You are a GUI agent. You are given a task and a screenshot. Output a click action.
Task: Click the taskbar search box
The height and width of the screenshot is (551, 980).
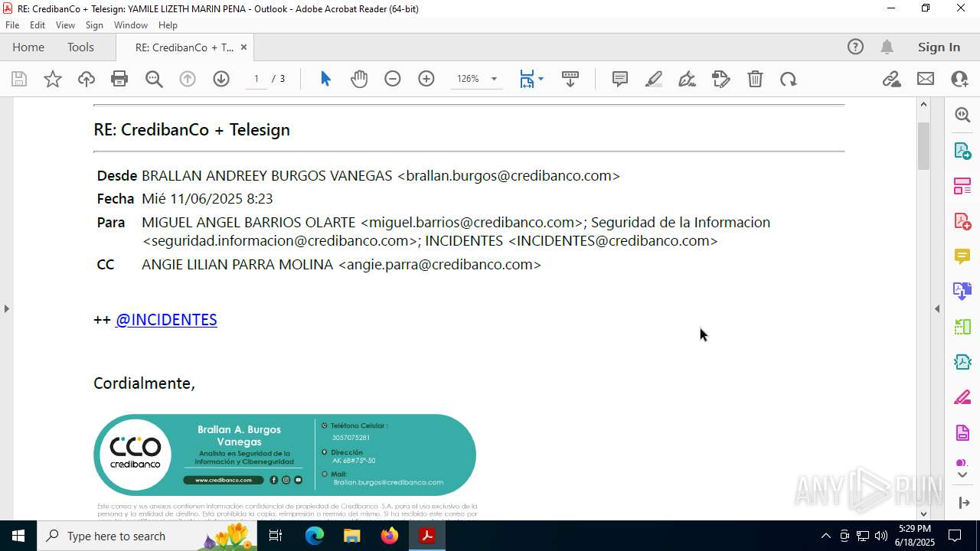147,536
